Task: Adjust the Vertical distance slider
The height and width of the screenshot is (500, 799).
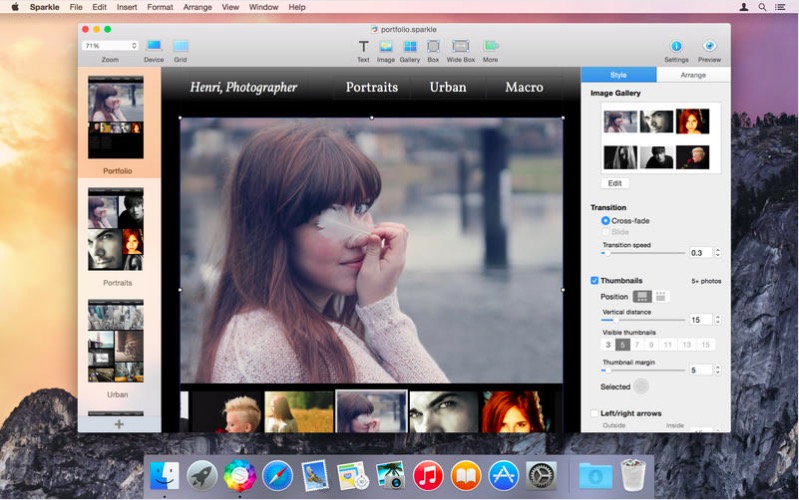Action: 643,320
